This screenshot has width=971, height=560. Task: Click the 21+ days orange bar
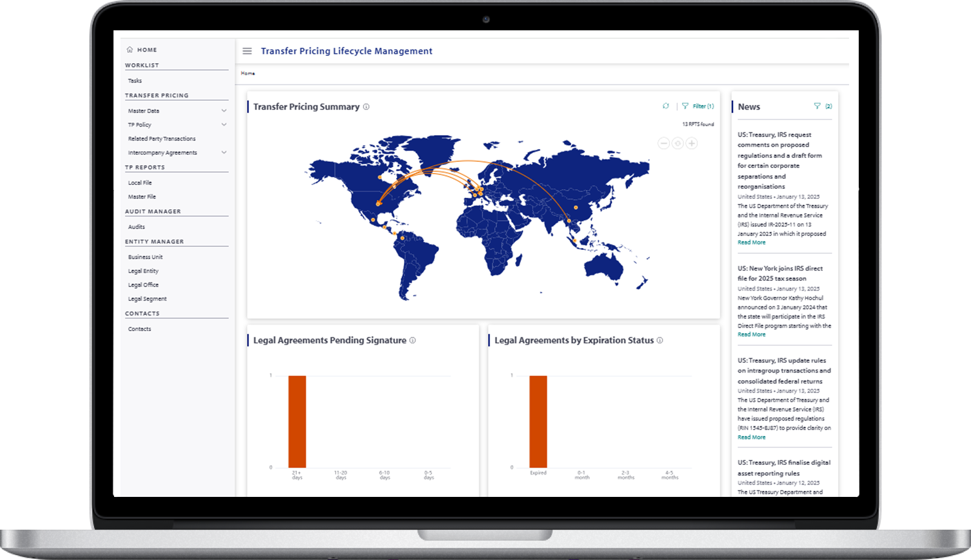pyautogui.click(x=297, y=421)
